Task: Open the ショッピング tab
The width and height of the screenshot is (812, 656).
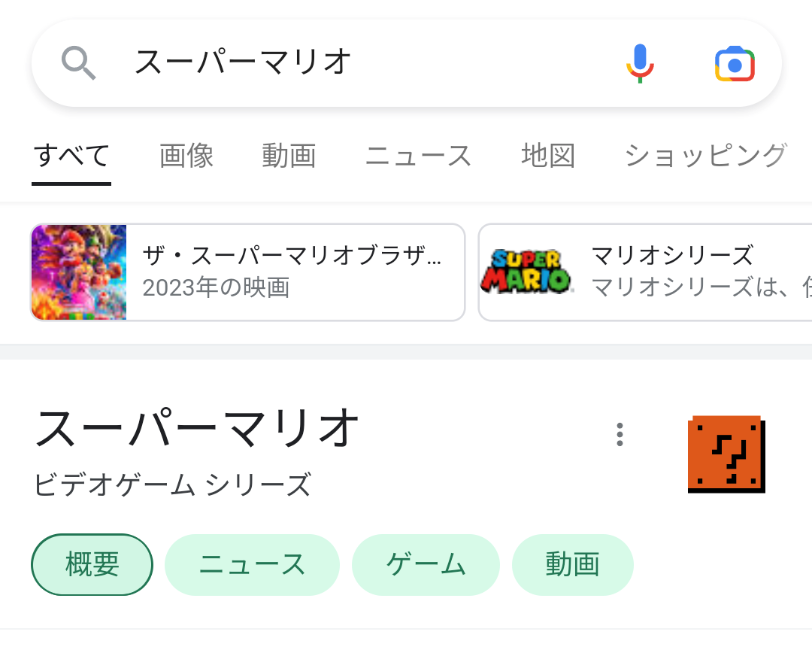Action: point(705,156)
